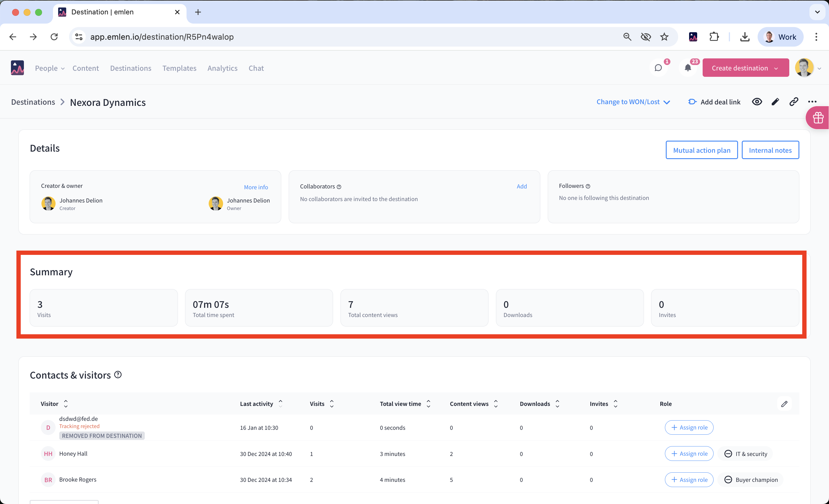This screenshot has width=829, height=504.
Task: Copy destination link via chain icon
Action: 794,102
